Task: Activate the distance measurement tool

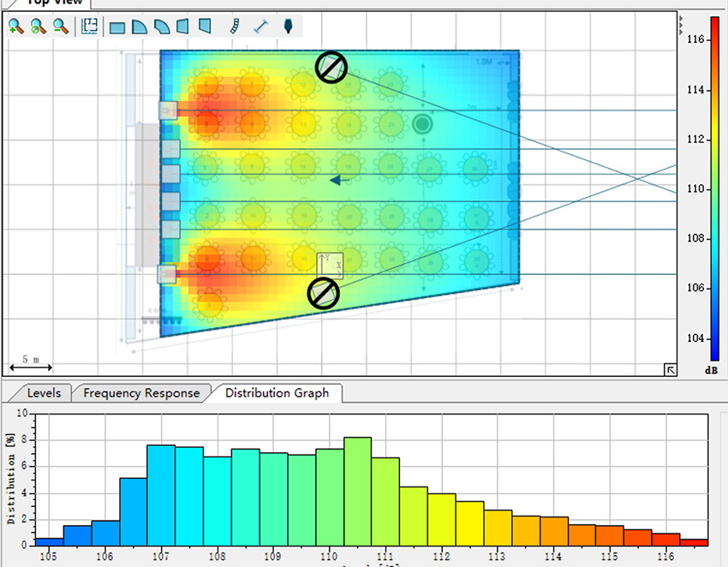Action: pyautogui.click(x=261, y=27)
